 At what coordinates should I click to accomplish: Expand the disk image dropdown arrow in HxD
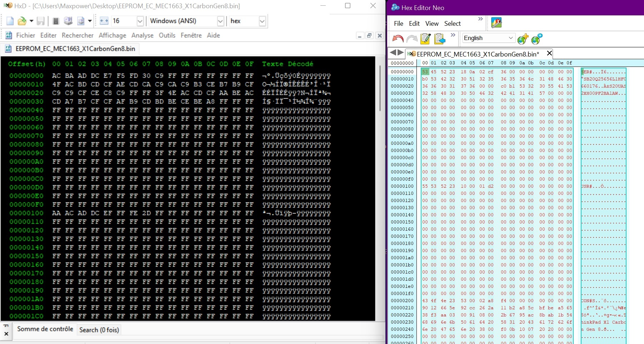90,21
